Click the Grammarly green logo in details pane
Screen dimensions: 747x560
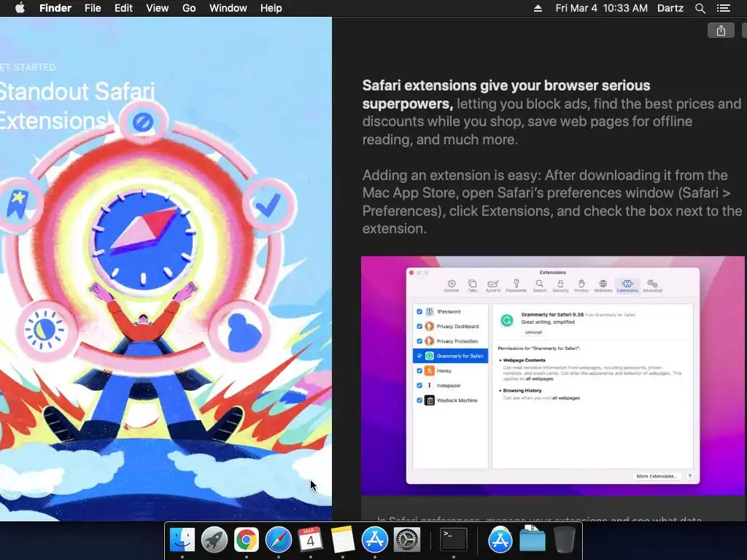507,321
